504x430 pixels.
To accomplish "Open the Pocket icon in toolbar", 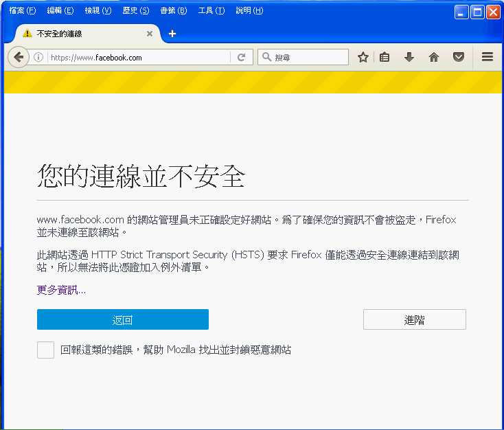I will coord(458,58).
